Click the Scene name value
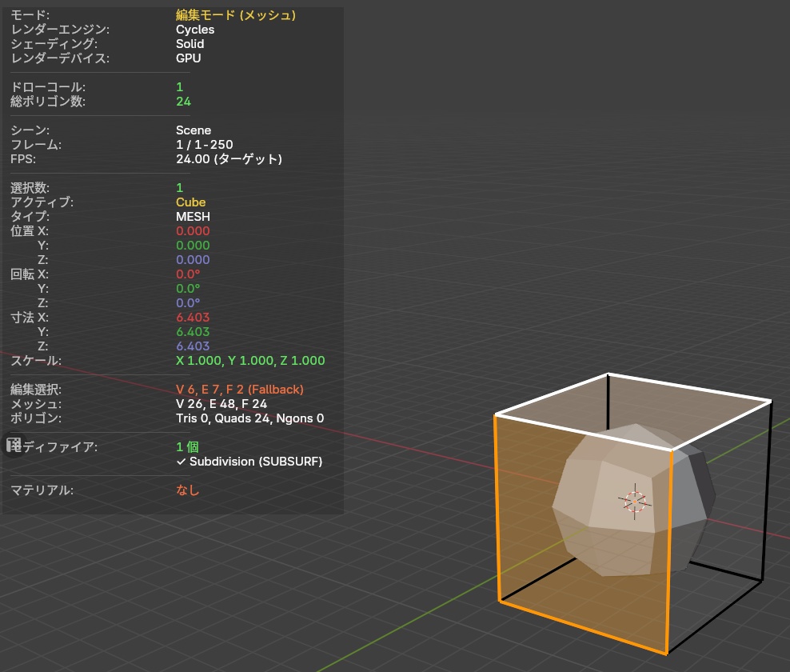 [194, 130]
